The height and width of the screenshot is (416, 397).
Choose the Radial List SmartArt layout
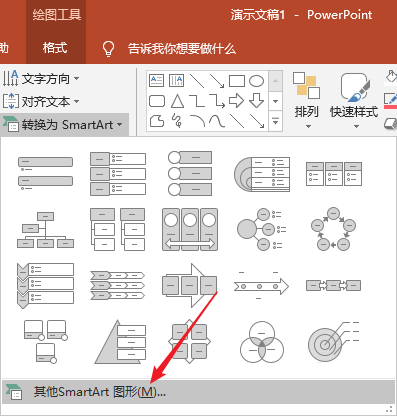pyautogui.click(x=262, y=229)
